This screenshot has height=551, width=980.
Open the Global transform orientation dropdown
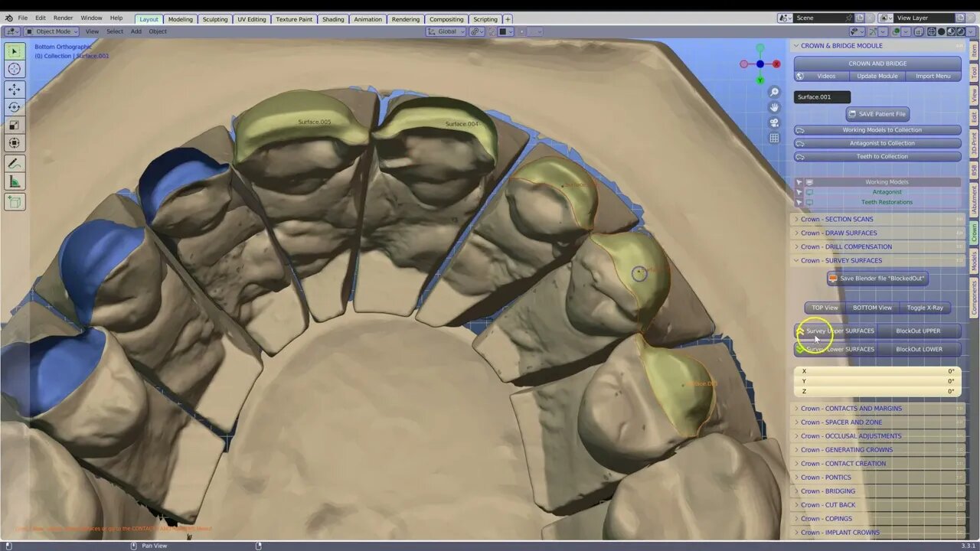[446, 31]
